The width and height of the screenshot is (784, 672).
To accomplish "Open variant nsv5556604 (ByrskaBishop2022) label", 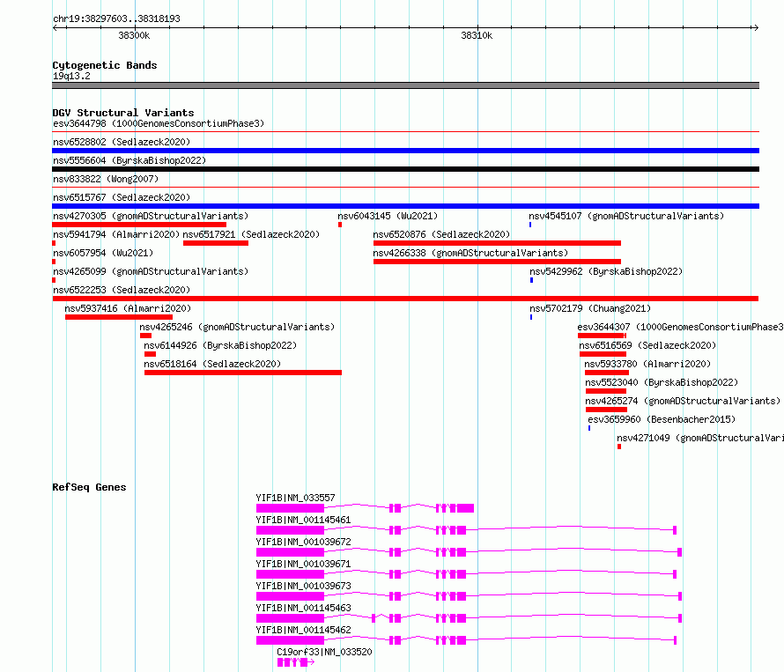I will [129, 160].
